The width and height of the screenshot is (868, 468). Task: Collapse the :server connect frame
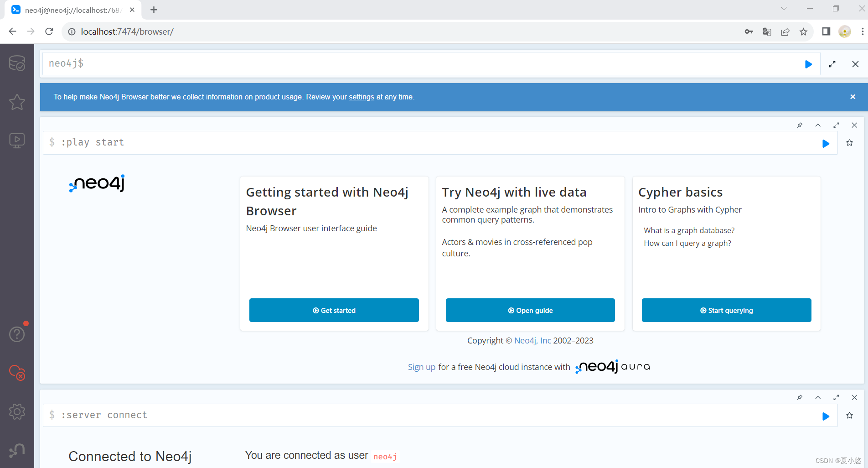(818, 397)
